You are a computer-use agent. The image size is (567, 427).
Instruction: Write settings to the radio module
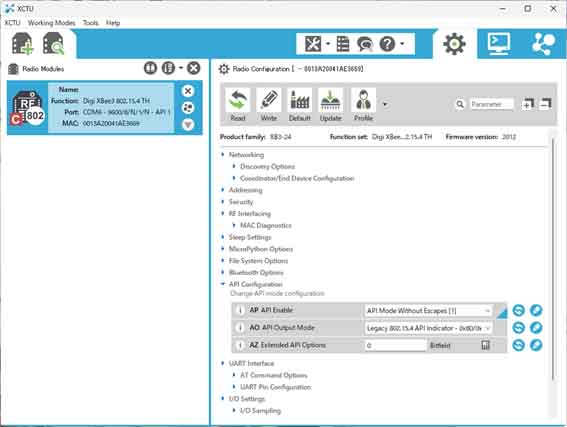(269, 105)
